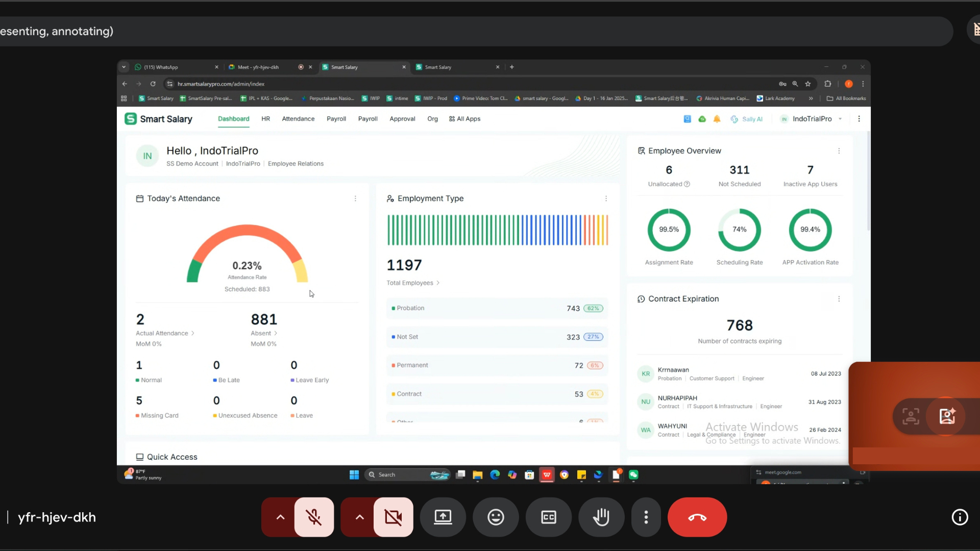Open the emoji reactions button
This screenshot has width=980, height=551.
496,517
